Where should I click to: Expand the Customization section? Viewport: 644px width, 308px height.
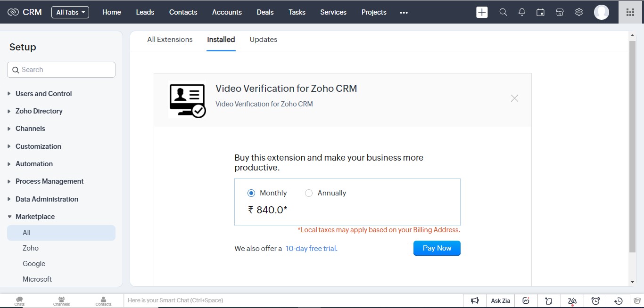(x=38, y=146)
